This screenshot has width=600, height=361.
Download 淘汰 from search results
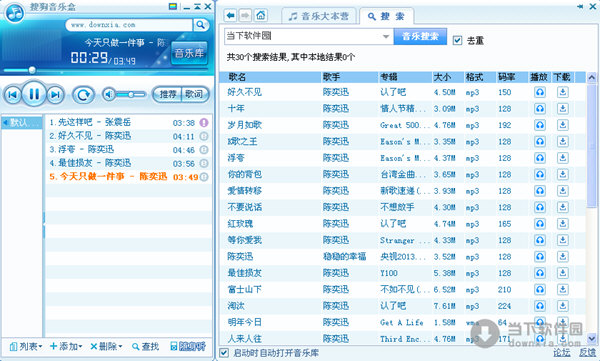click(x=562, y=306)
